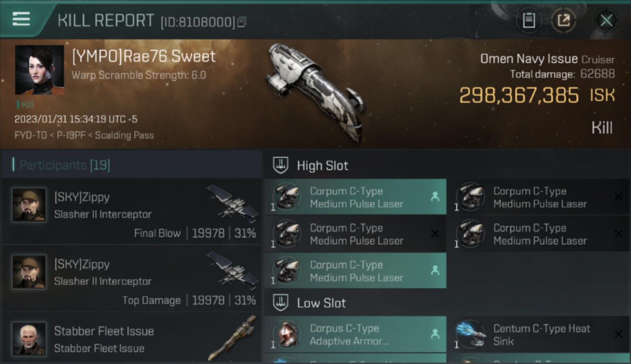
Task: Click the Stabber Fleet Issue pilot portrait
Action: pos(29,338)
